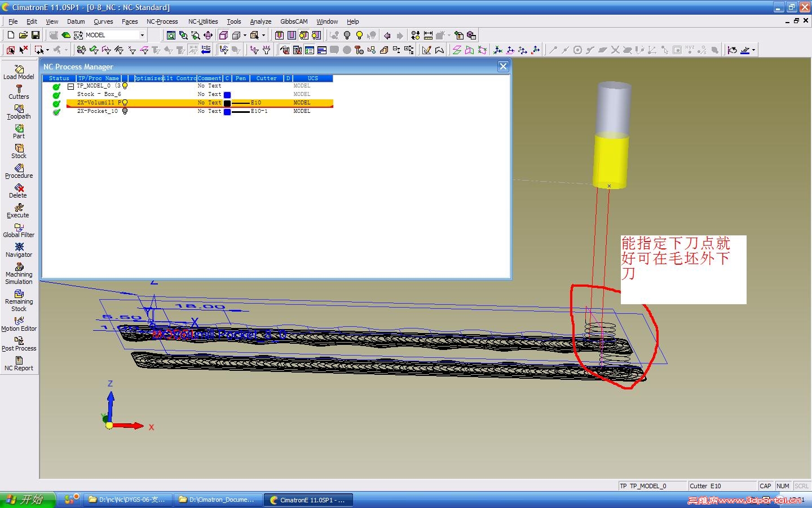Click the rotate view toolbar icon
The width and height of the screenshot is (812, 508).
click(x=208, y=35)
